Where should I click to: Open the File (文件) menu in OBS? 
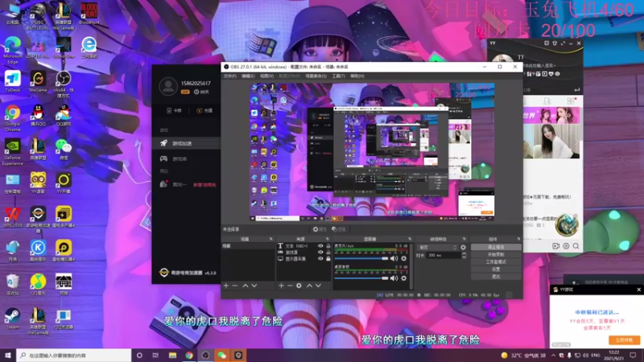point(230,76)
